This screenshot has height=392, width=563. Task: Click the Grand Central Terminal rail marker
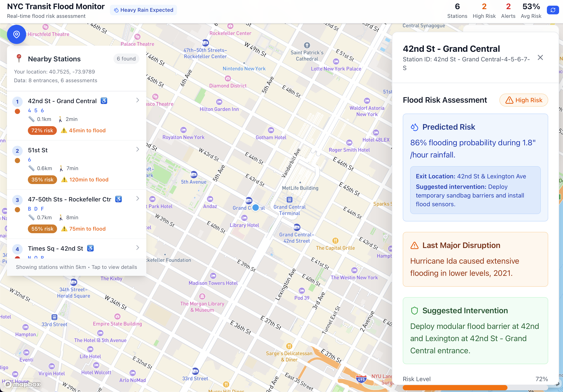[290, 200]
